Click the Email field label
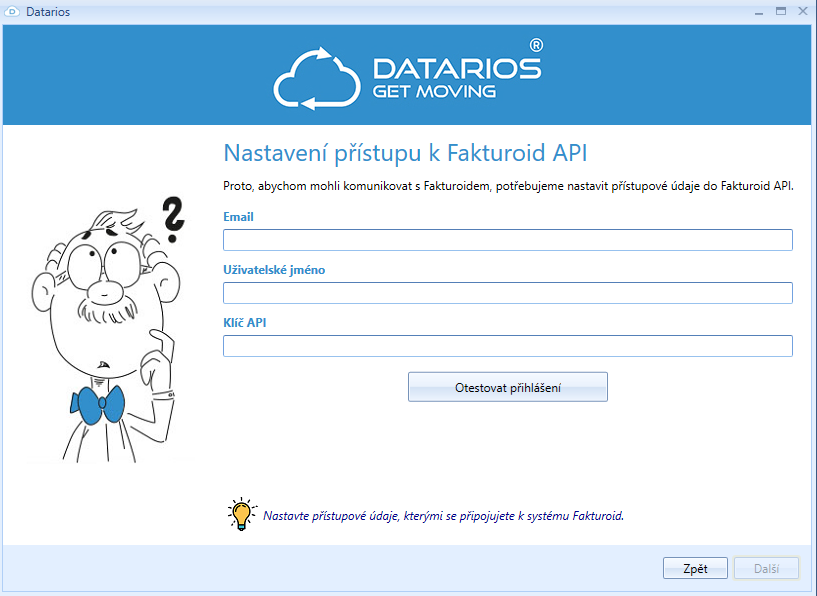Screen dimensions: 817x596 click(238, 216)
